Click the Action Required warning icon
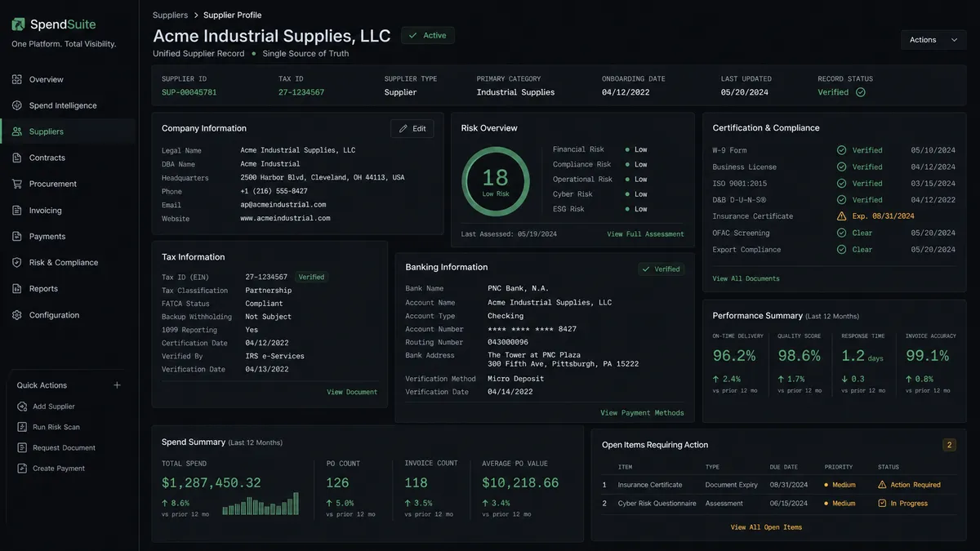 (882, 485)
